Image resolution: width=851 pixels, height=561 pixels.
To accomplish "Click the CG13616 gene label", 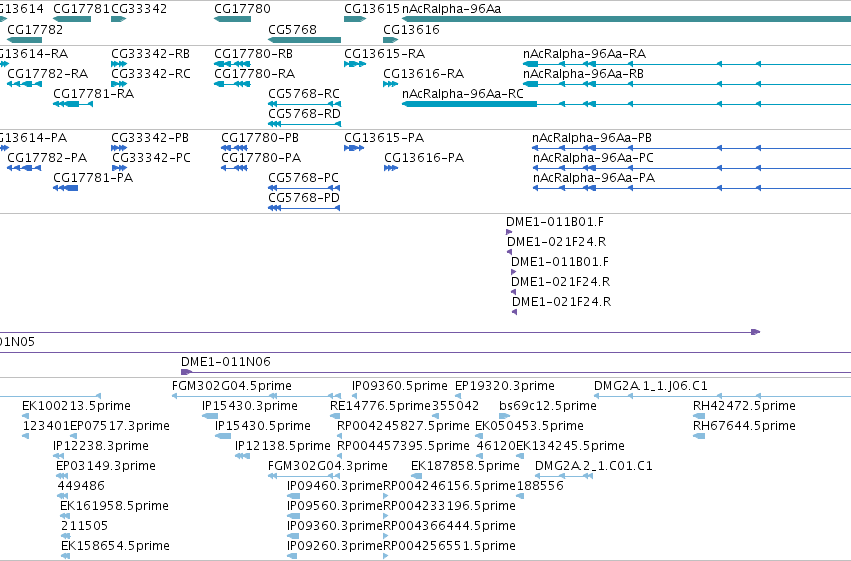I will [411, 29].
